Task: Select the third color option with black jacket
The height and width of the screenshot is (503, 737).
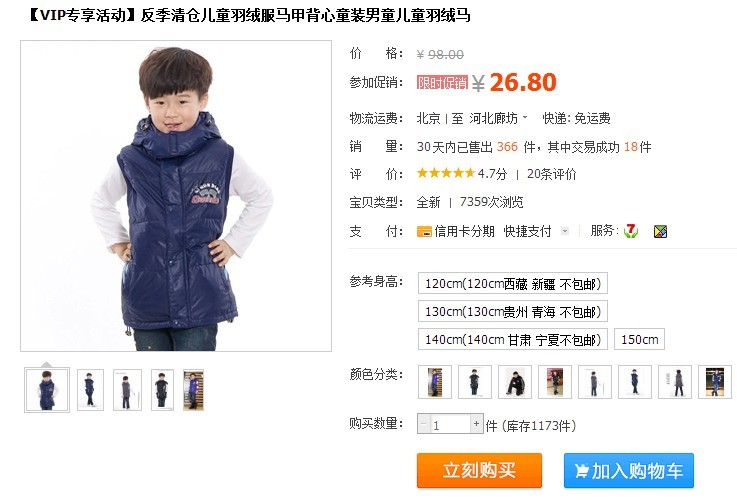Action: pos(515,382)
